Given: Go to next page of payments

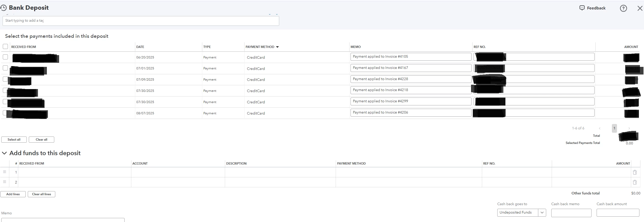Looking at the screenshot, I should [x=629, y=128].
